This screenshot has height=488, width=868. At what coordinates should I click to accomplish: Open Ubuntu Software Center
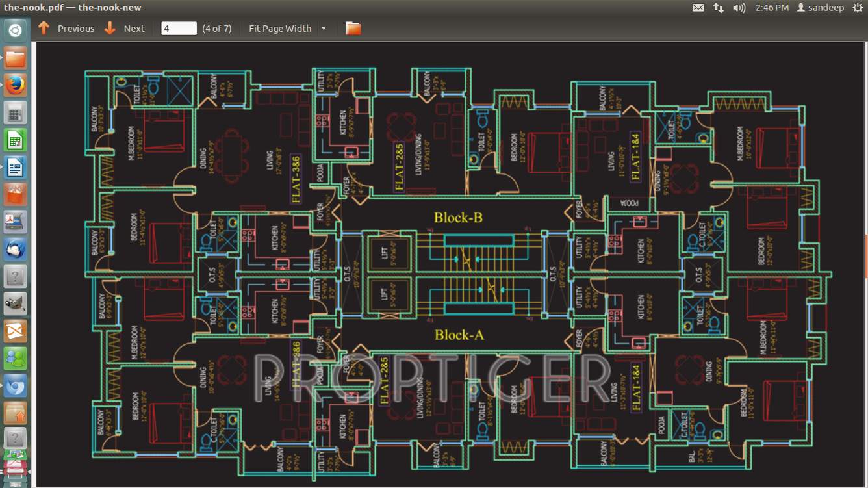click(x=15, y=194)
